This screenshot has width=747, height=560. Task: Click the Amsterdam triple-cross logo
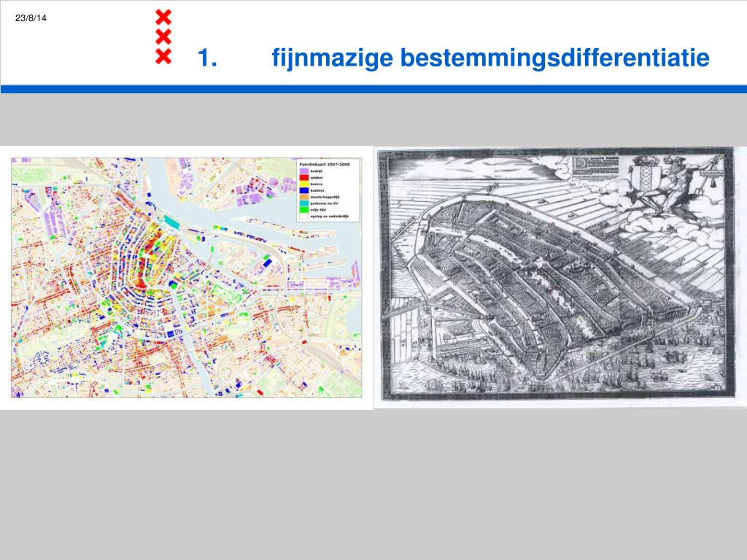(163, 36)
